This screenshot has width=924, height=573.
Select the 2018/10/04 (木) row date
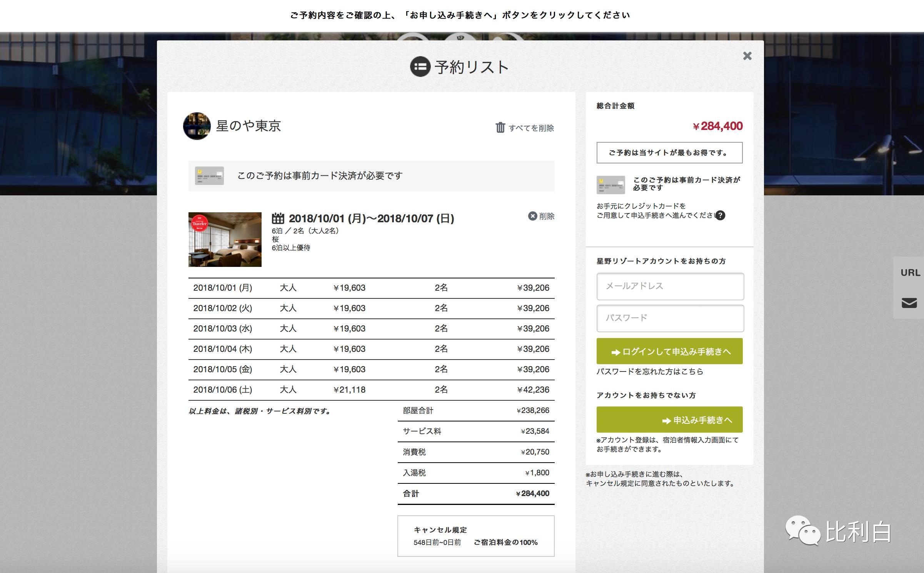click(x=223, y=349)
